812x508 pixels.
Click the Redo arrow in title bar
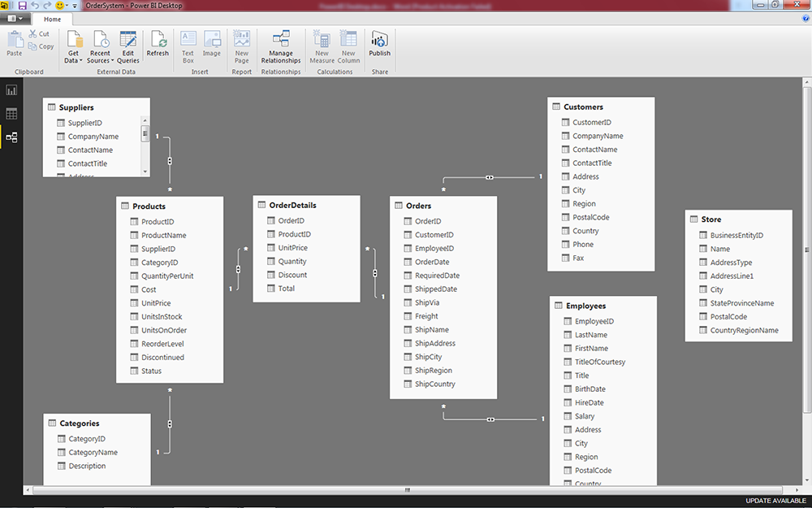[x=47, y=5]
